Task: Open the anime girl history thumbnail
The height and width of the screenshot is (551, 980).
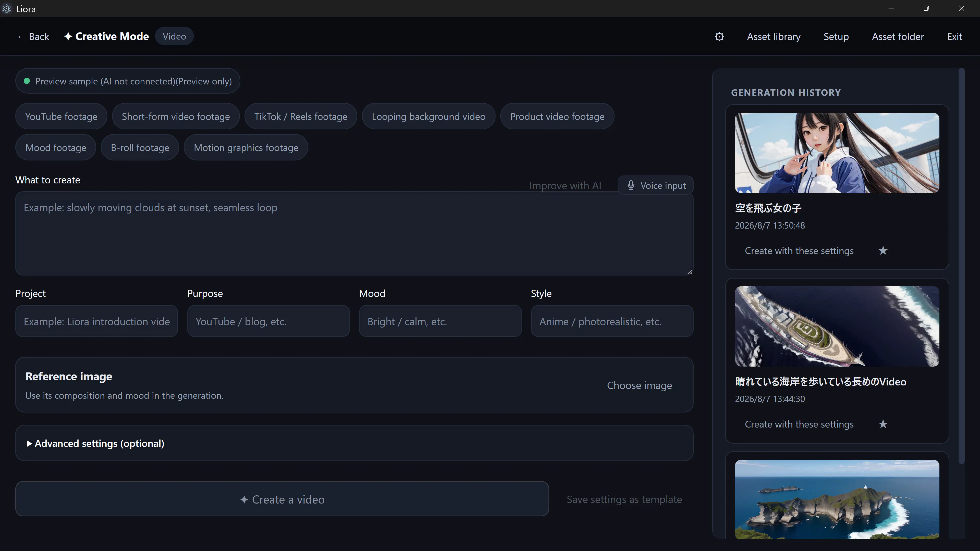Action: click(837, 153)
